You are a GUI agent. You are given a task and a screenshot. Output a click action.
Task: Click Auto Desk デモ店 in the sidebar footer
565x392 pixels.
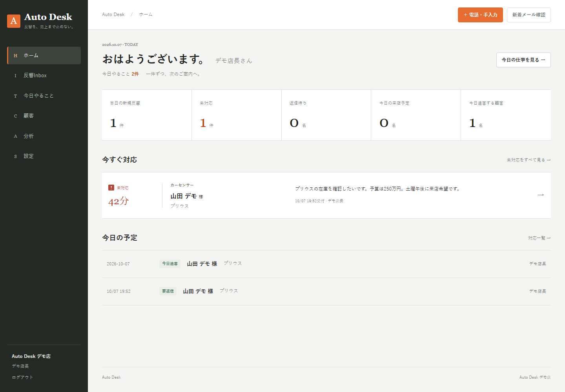[x=31, y=356]
